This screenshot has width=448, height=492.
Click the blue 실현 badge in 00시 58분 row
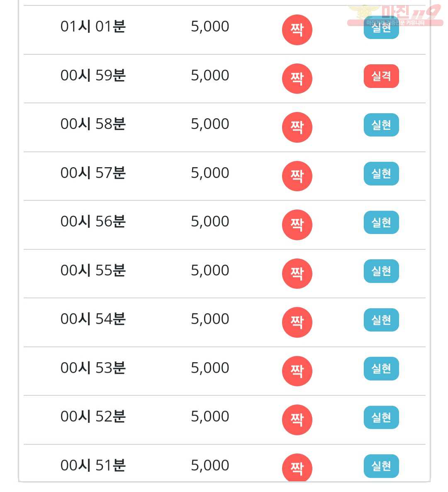click(381, 125)
